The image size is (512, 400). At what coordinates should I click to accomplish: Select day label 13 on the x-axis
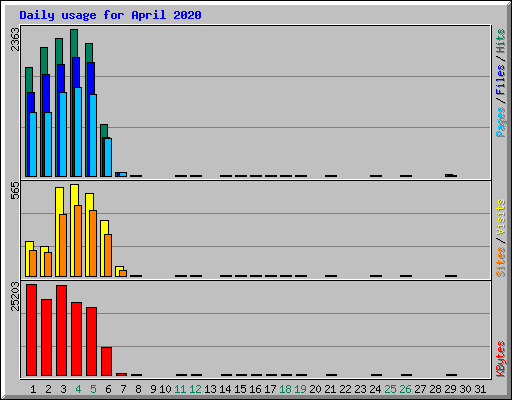[x=210, y=389]
